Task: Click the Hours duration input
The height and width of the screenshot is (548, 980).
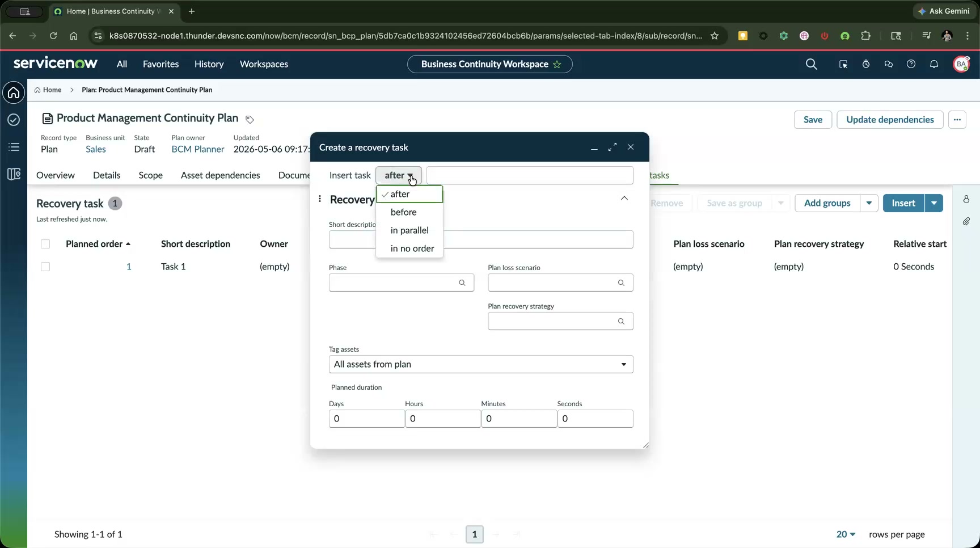Action: (443, 419)
